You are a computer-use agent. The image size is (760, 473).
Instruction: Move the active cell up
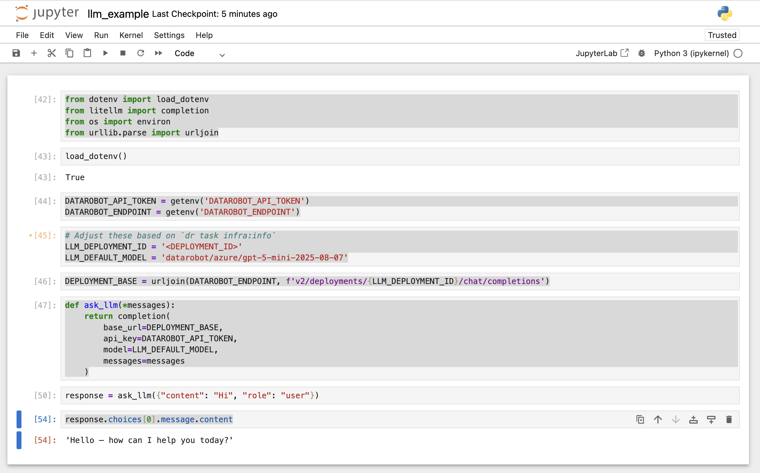658,420
